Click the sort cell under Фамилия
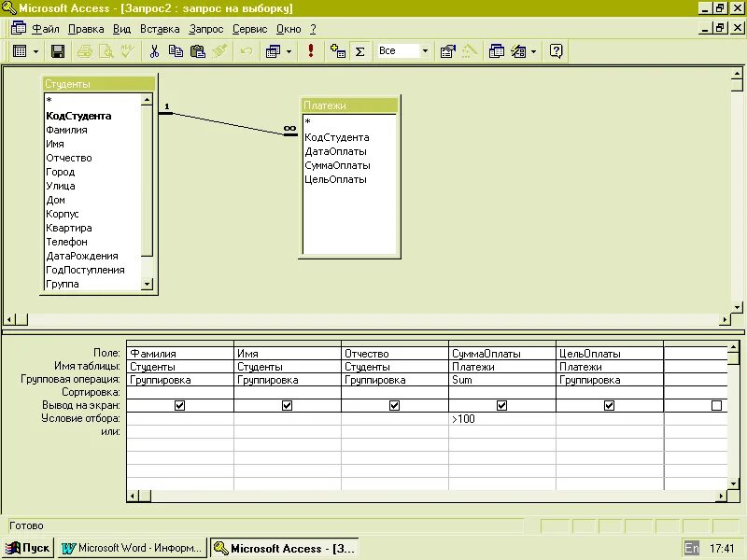The image size is (747, 560). (180, 392)
